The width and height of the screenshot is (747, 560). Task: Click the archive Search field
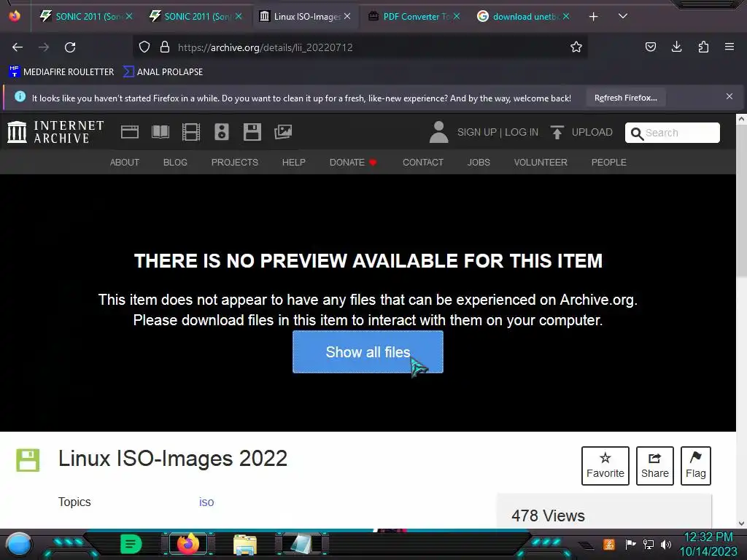(672, 133)
